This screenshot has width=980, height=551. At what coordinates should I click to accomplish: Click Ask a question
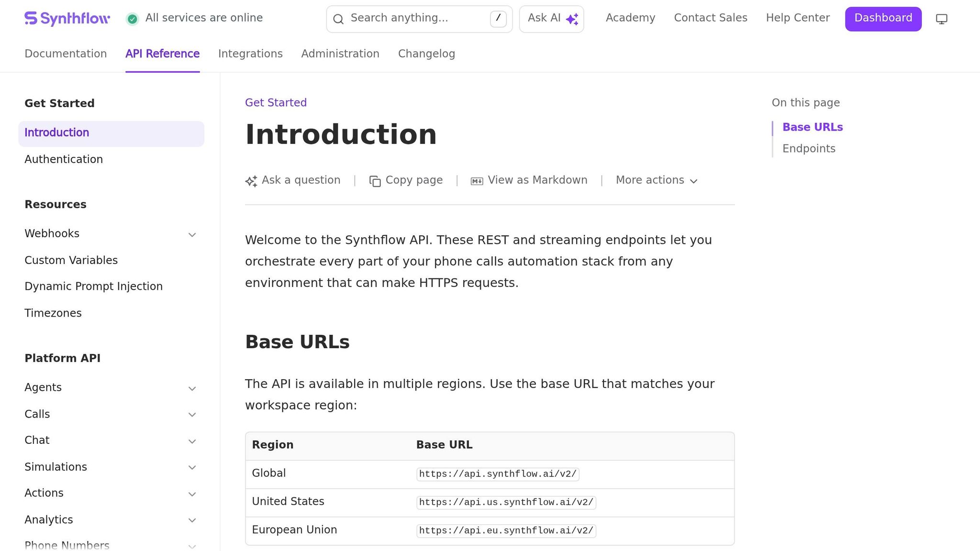pyautogui.click(x=293, y=180)
